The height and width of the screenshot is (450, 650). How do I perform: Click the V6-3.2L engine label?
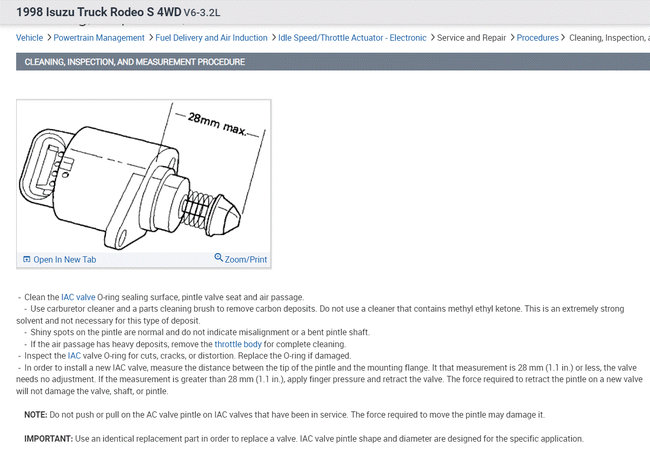[x=202, y=12]
